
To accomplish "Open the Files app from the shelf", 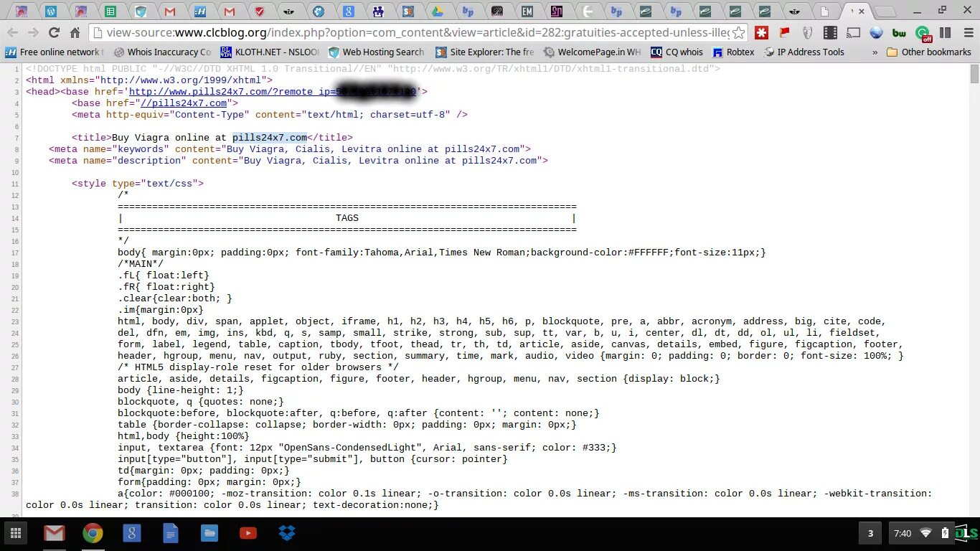I will click(209, 533).
